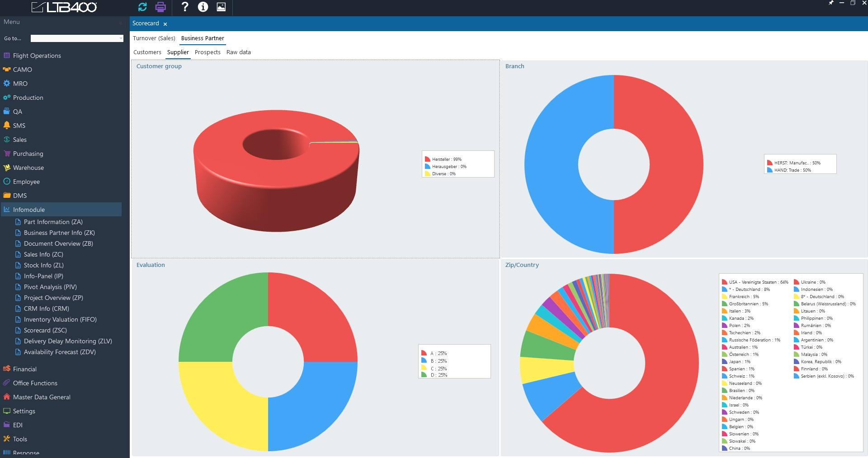The height and width of the screenshot is (458, 868).
Task: Open help via question mark icon
Action: pos(184,7)
